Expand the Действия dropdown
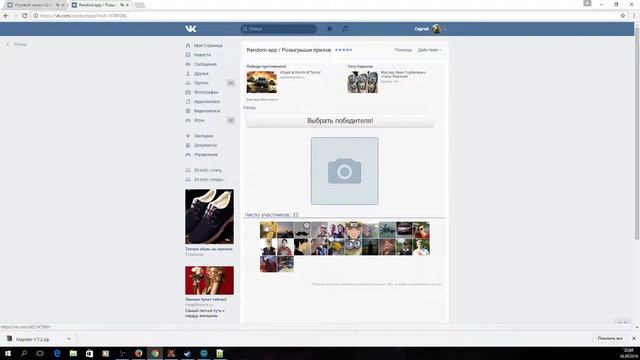The image size is (640, 360). 429,50
